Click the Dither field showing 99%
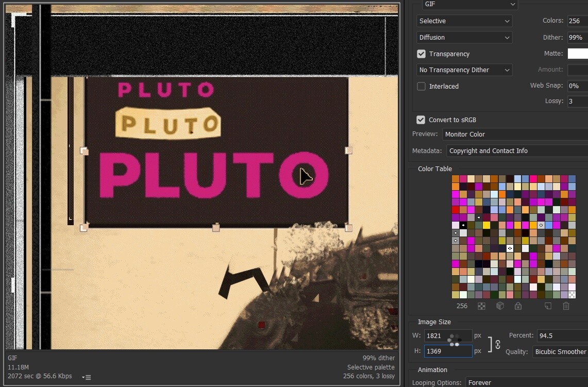This screenshot has width=588, height=387. [578, 38]
